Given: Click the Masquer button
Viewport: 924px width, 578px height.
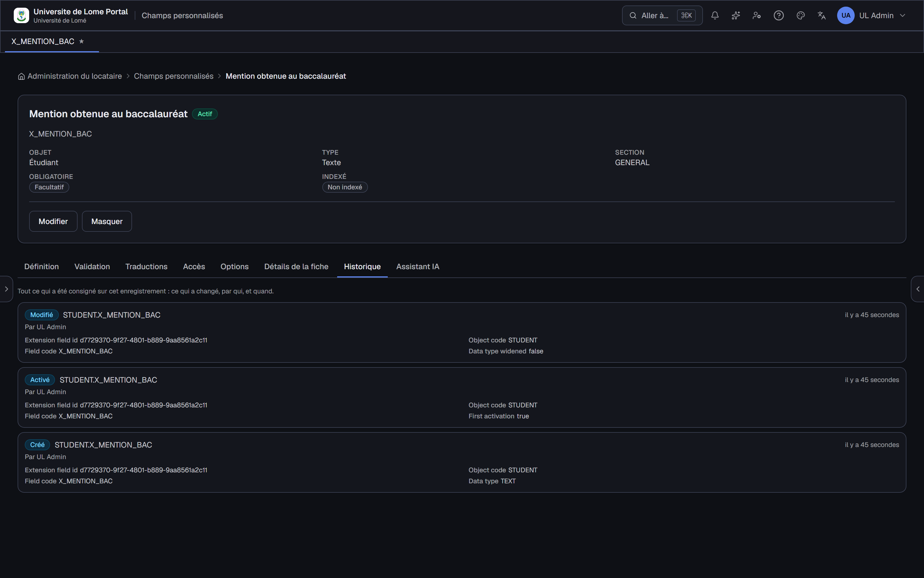Looking at the screenshot, I should 107,221.
